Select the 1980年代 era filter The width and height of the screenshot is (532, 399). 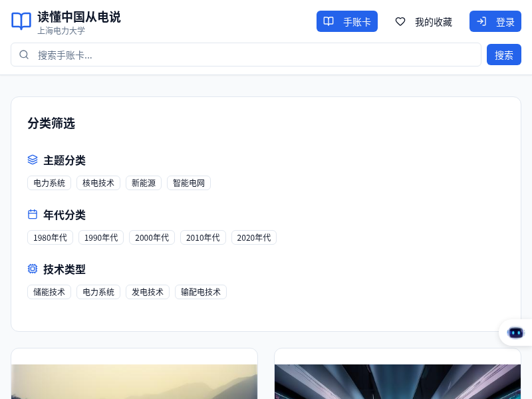(x=50, y=237)
